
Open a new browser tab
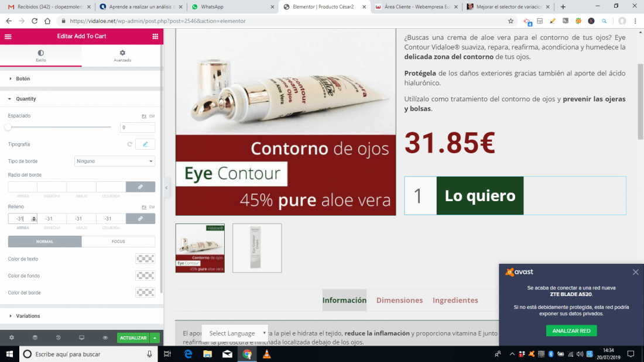point(563,7)
